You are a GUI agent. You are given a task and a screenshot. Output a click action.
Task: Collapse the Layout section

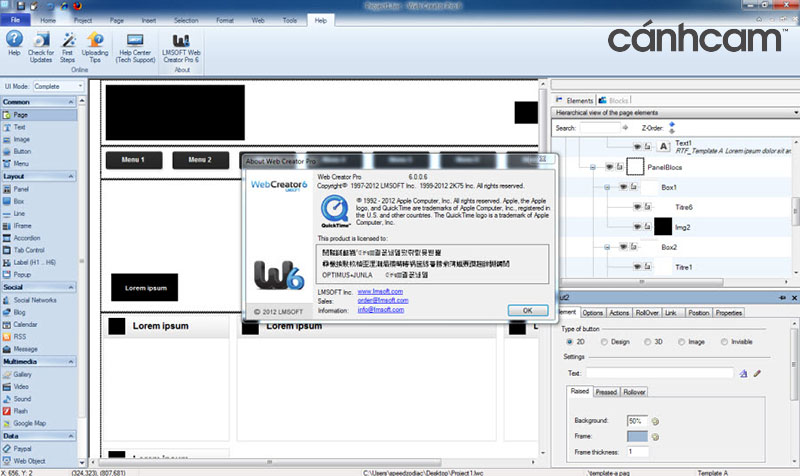[x=70, y=177]
